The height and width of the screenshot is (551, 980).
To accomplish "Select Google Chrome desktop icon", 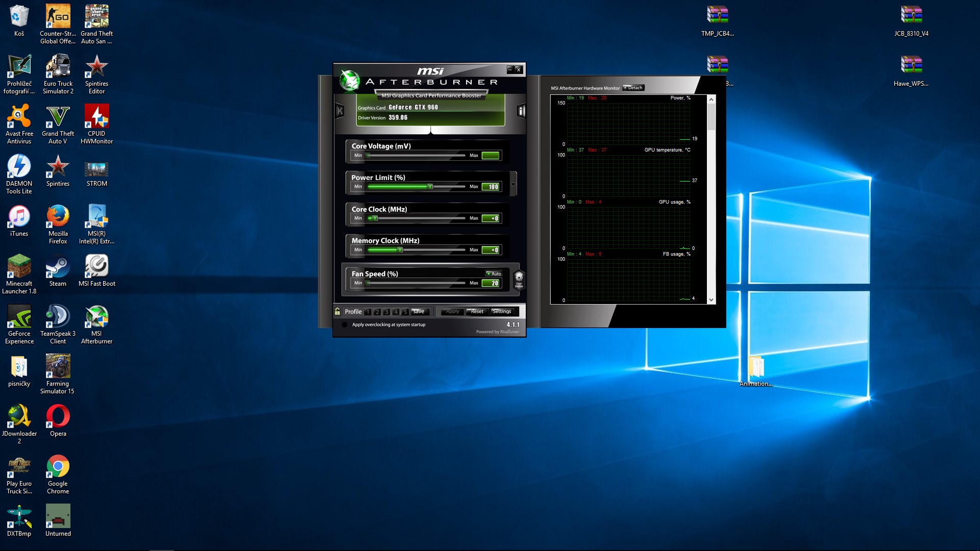I will (58, 474).
